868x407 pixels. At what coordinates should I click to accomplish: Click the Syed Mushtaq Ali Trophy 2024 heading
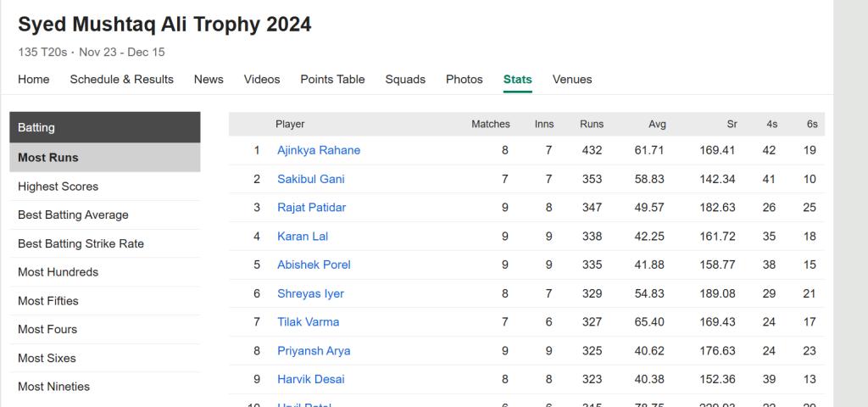click(x=164, y=25)
